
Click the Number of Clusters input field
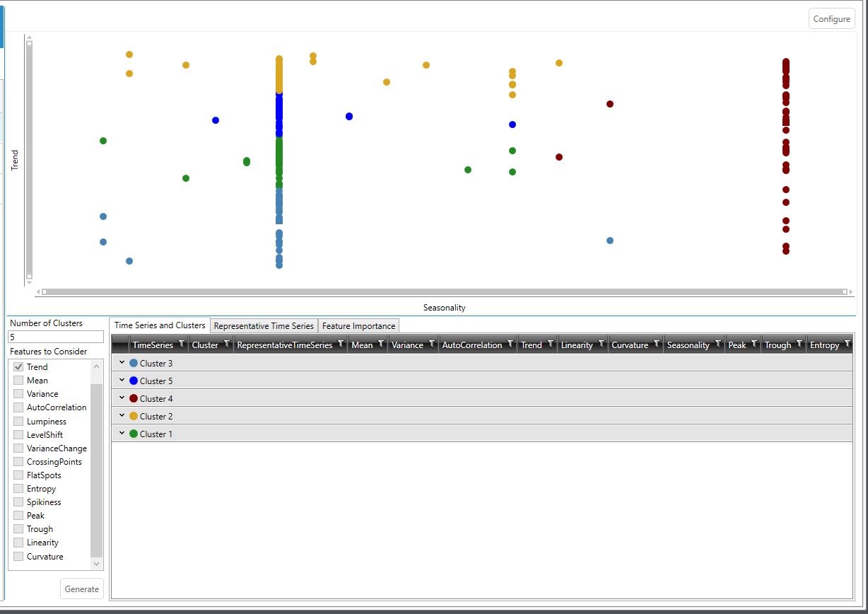pyautogui.click(x=56, y=337)
